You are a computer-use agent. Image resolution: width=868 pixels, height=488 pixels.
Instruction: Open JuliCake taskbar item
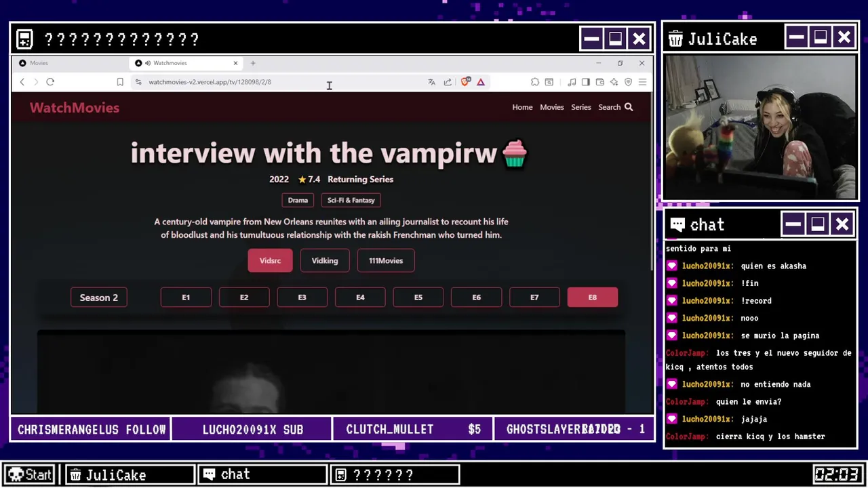pyautogui.click(x=130, y=474)
